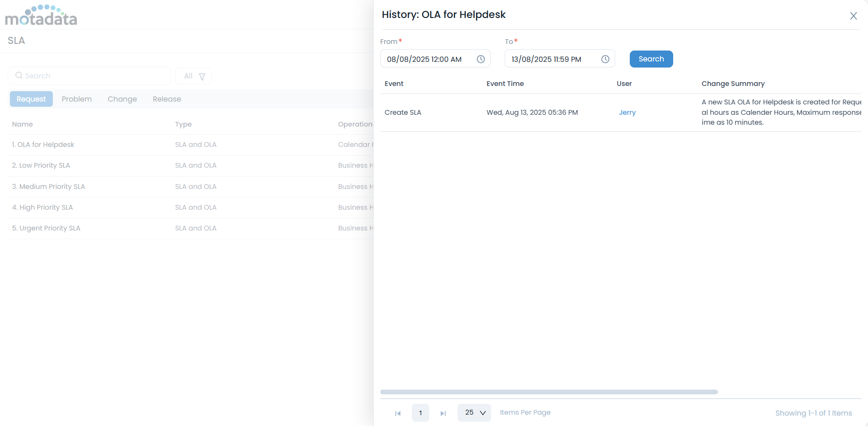Click the horizontal scrollbar in History panel
The width and height of the screenshot is (868, 426).
pyautogui.click(x=549, y=392)
